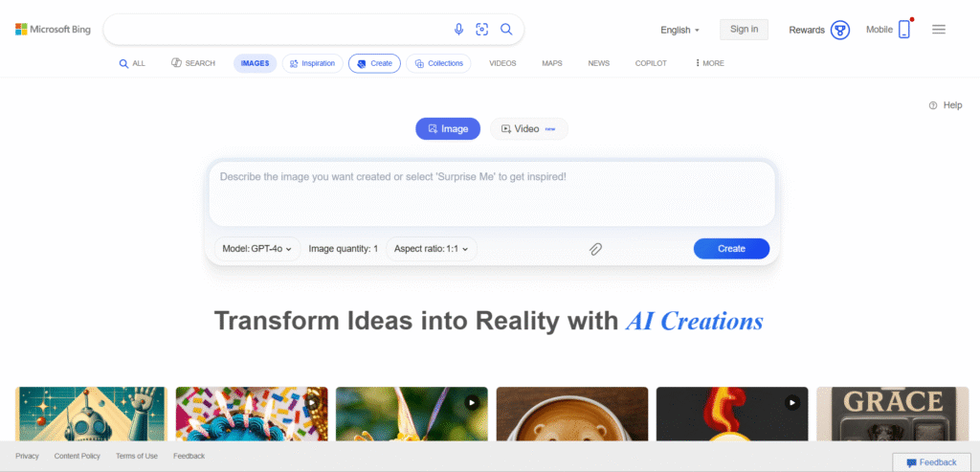The image size is (980, 472).
Task: Click the Help question mark icon
Action: [x=933, y=105]
